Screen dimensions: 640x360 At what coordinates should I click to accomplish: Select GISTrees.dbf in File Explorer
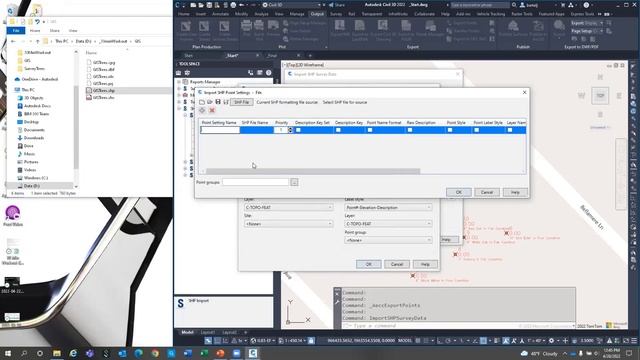pos(104,69)
